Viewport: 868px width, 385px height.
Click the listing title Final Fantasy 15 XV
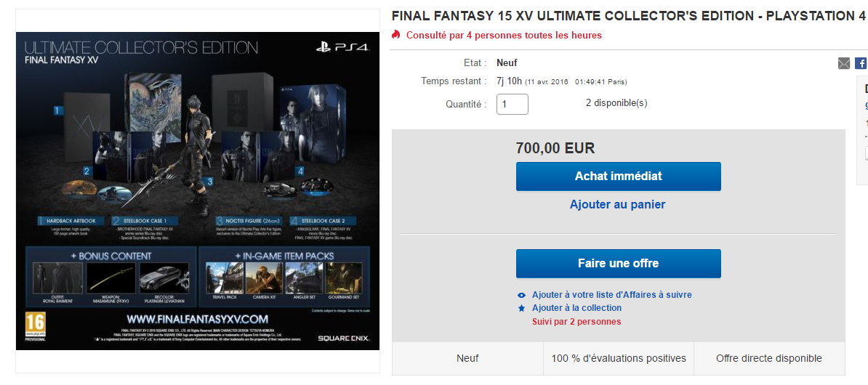[628, 17]
